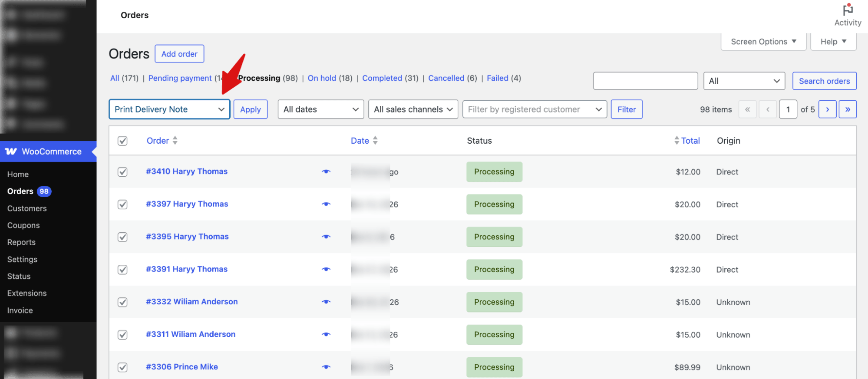Open the Print Delivery Note bulk actions dropdown

[x=169, y=109]
